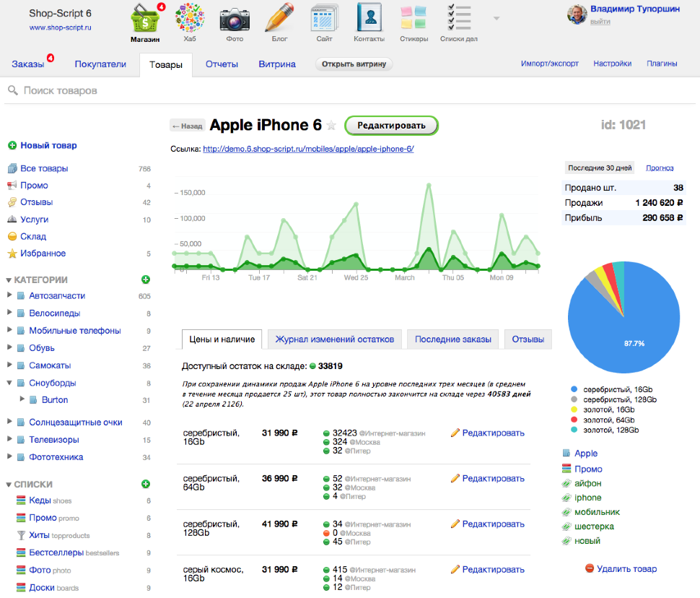Collapse the КАТЕГОРИИ section
The height and width of the screenshot is (598, 700).
9,280
